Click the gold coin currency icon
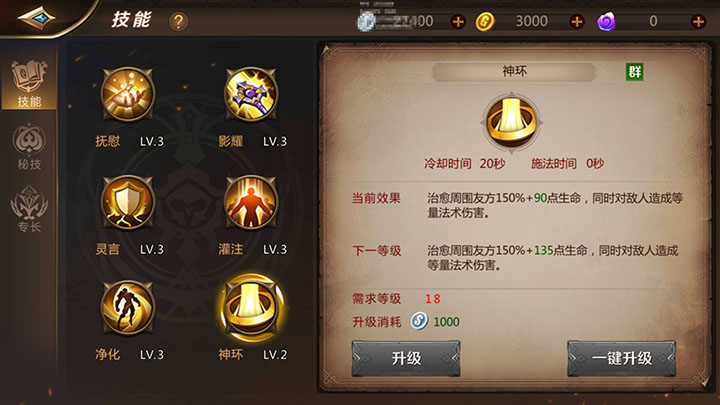 point(484,22)
